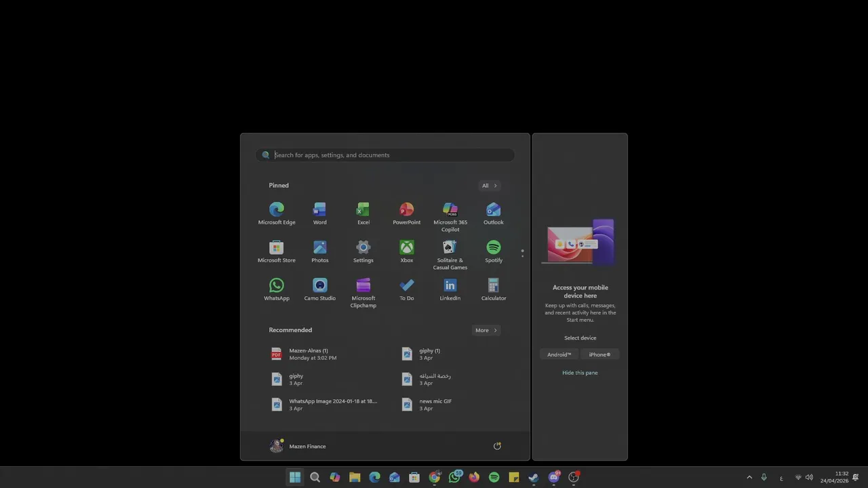Screen dimensions: 868x488
Task: Launch Camo Studio
Action: [x=320, y=289]
